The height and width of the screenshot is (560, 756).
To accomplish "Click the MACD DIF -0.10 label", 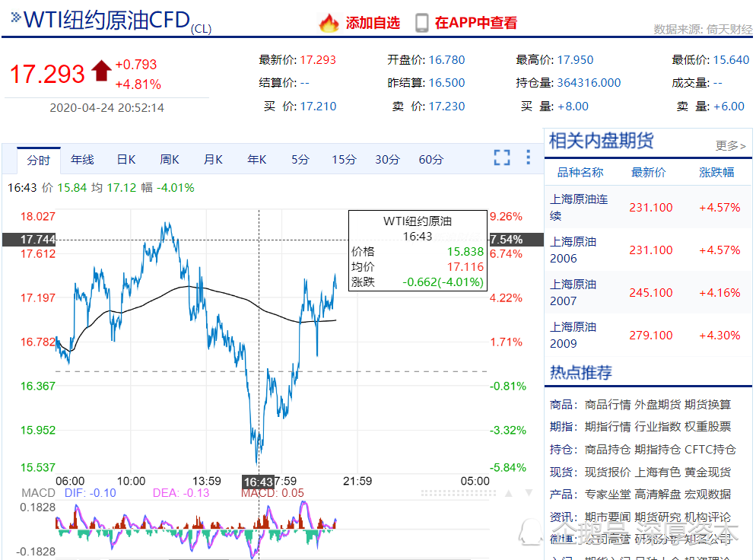I will click(x=91, y=493).
